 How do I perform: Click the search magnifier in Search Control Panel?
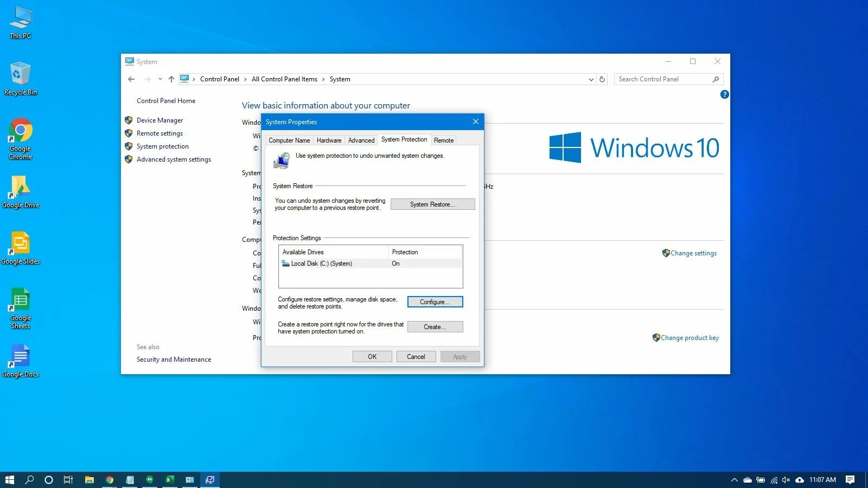716,79
